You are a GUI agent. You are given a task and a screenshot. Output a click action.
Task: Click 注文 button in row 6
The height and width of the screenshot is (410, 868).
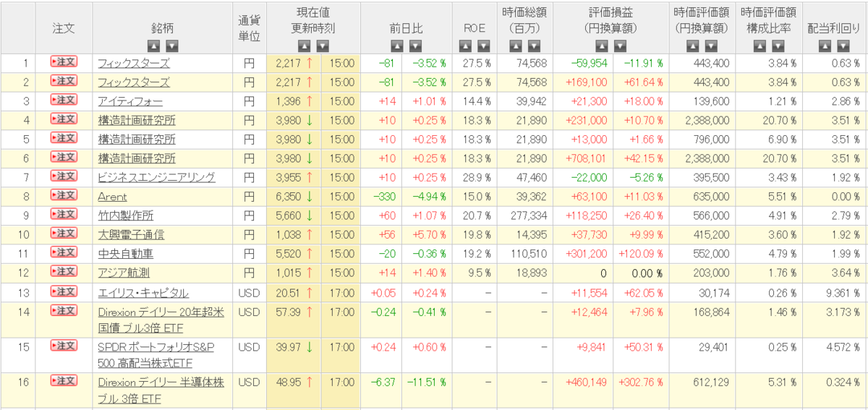click(x=64, y=157)
